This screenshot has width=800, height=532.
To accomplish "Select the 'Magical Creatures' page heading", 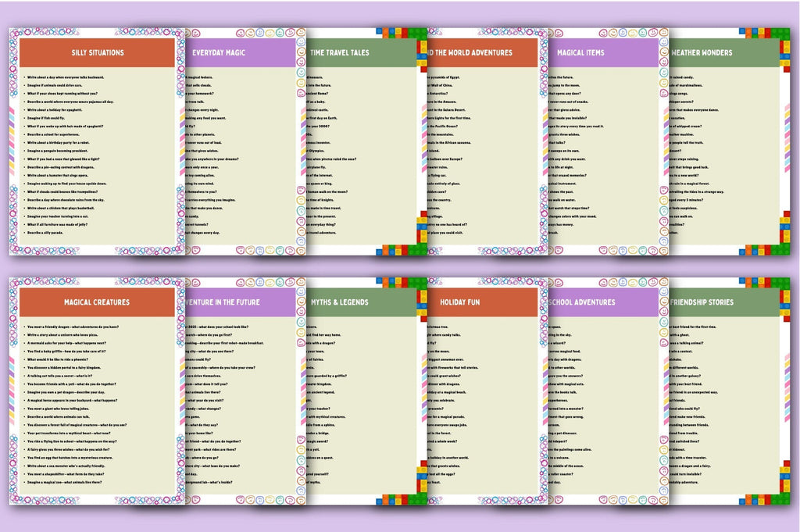I will click(x=97, y=302).
